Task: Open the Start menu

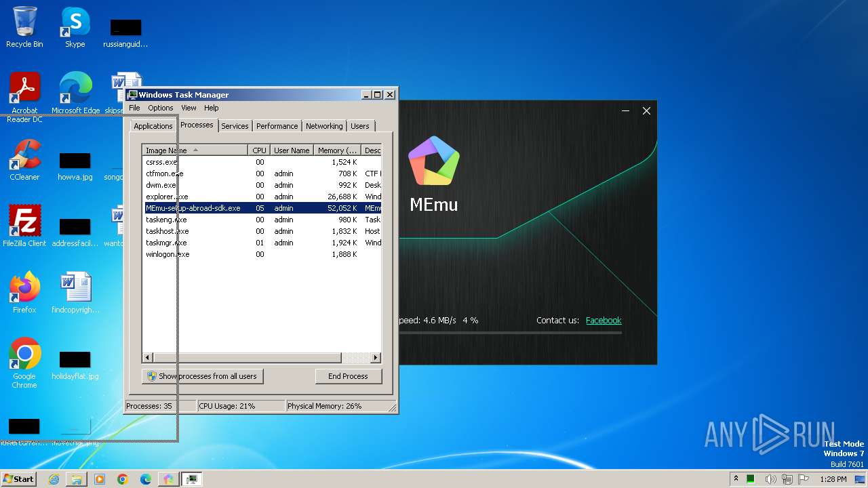Action: (x=18, y=479)
